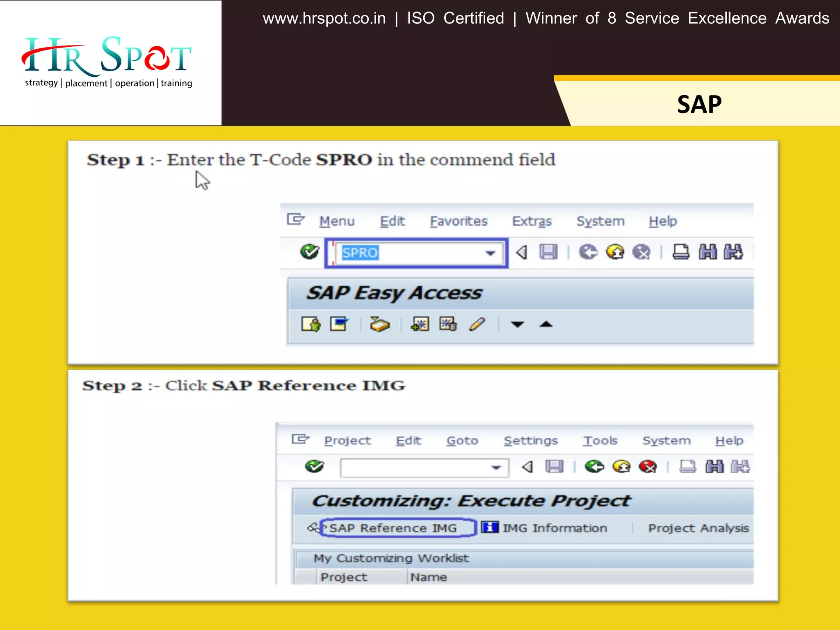
Task: Click the Find binoculars icon in SAP Easy Access toolbar
Action: click(708, 252)
